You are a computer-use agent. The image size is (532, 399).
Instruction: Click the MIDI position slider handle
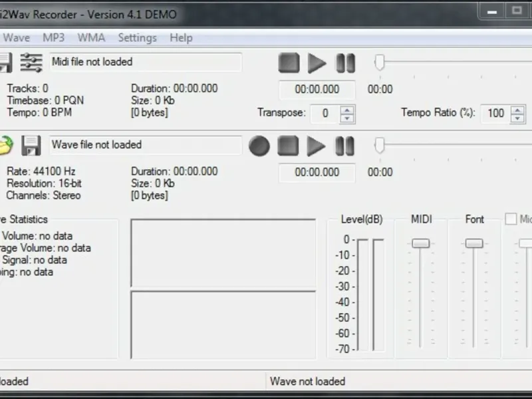coord(379,63)
